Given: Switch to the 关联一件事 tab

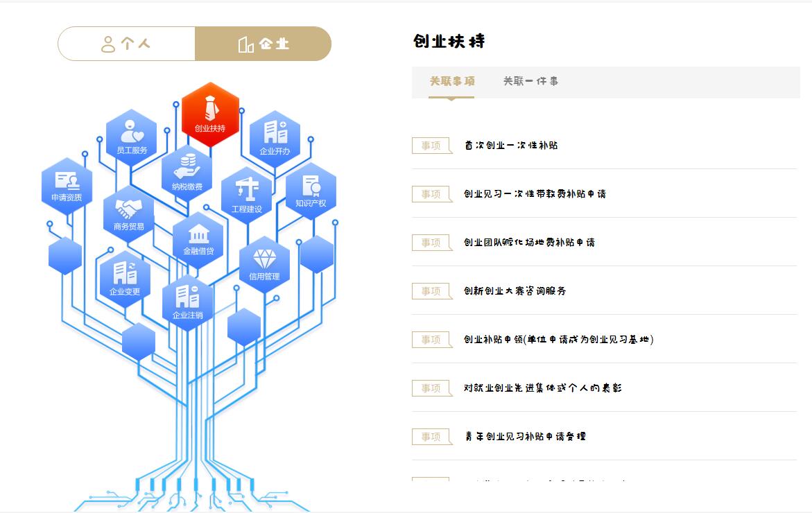Looking at the screenshot, I should tap(530, 81).
